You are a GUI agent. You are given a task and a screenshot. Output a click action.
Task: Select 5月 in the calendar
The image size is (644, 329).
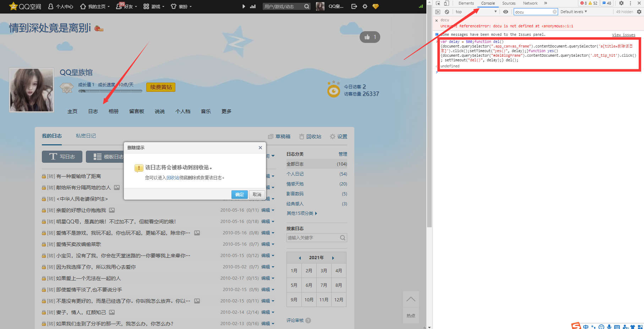click(294, 285)
